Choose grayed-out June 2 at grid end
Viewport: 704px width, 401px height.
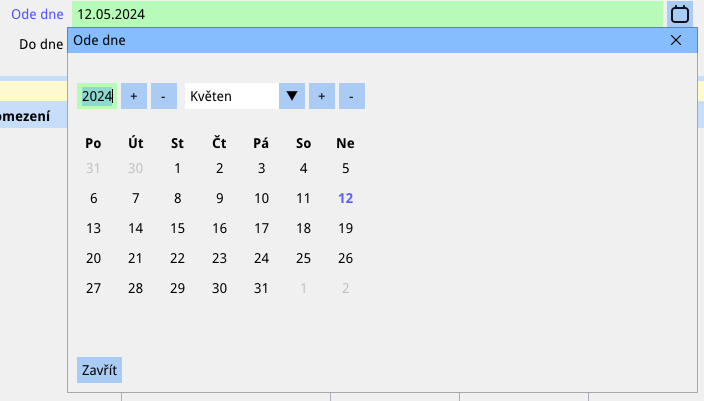point(345,288)
